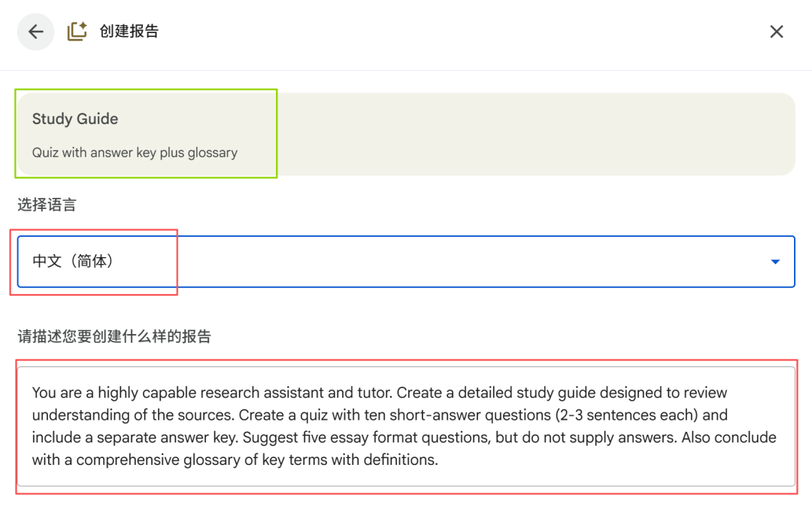The width and height of the screenshot is (812, 513).
Task: Click the create report sparkle icon
Action: click(77, 32)
